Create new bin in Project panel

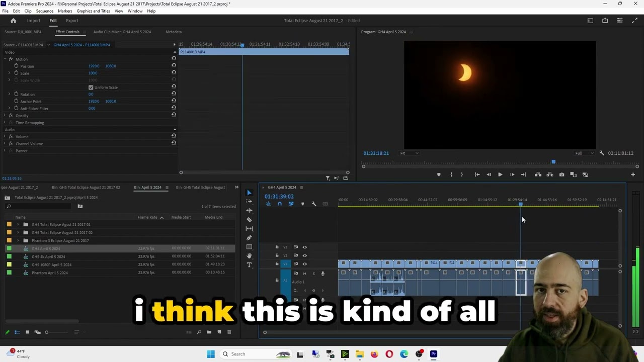(209, 332)
